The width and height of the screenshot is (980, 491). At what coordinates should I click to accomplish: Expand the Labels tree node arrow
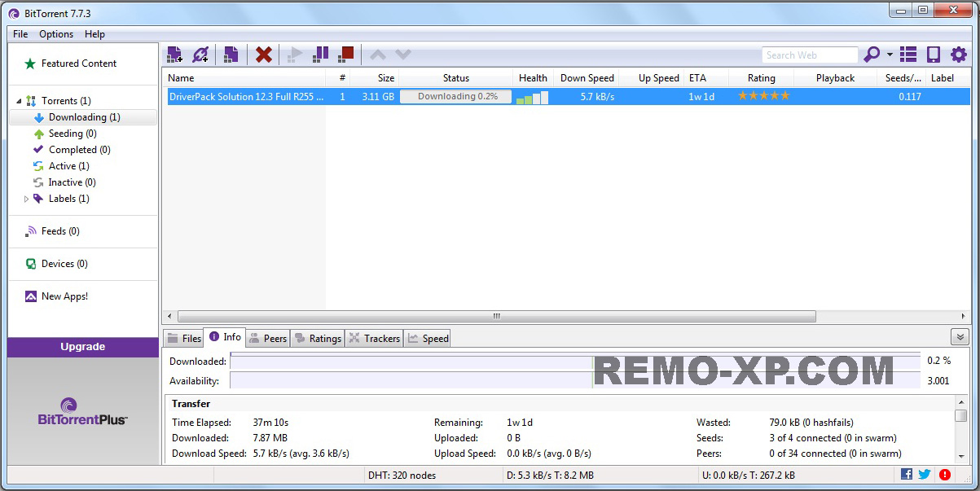point(26,199)
